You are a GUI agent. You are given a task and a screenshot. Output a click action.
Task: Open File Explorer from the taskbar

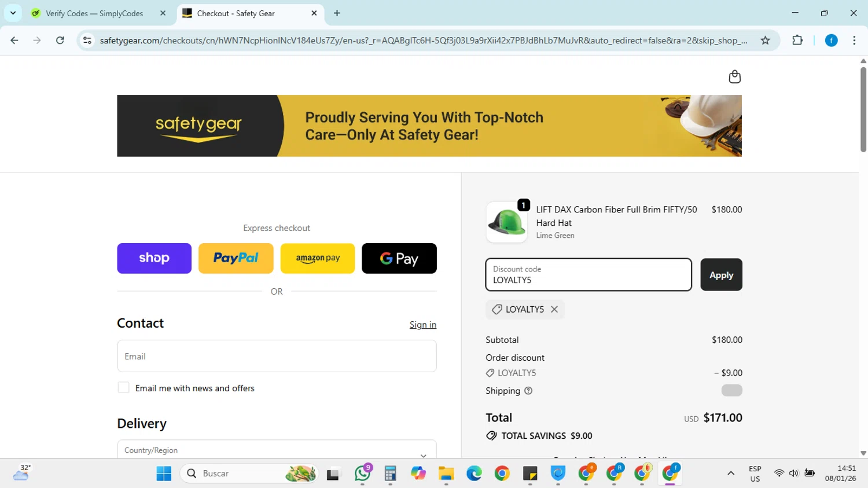click(x=446, y=474)
